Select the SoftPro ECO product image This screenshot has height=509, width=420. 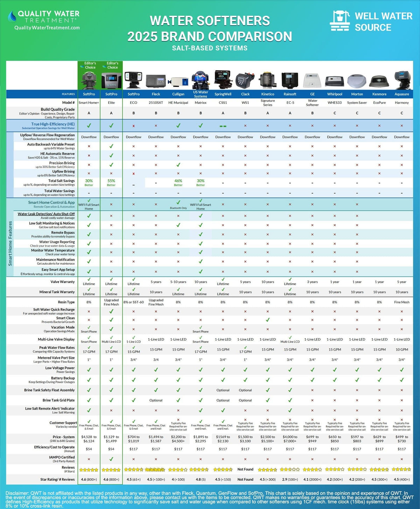coord(134,80)
